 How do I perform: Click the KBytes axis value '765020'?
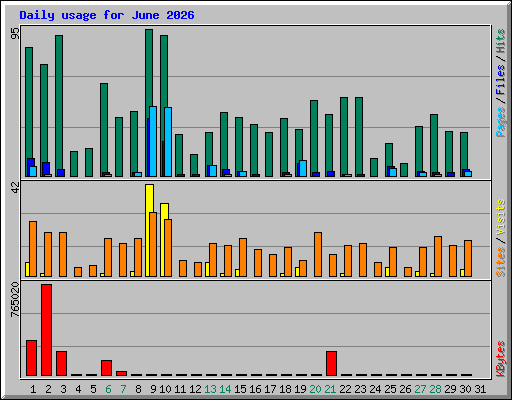pyautogui.click(x=15, y=299)
